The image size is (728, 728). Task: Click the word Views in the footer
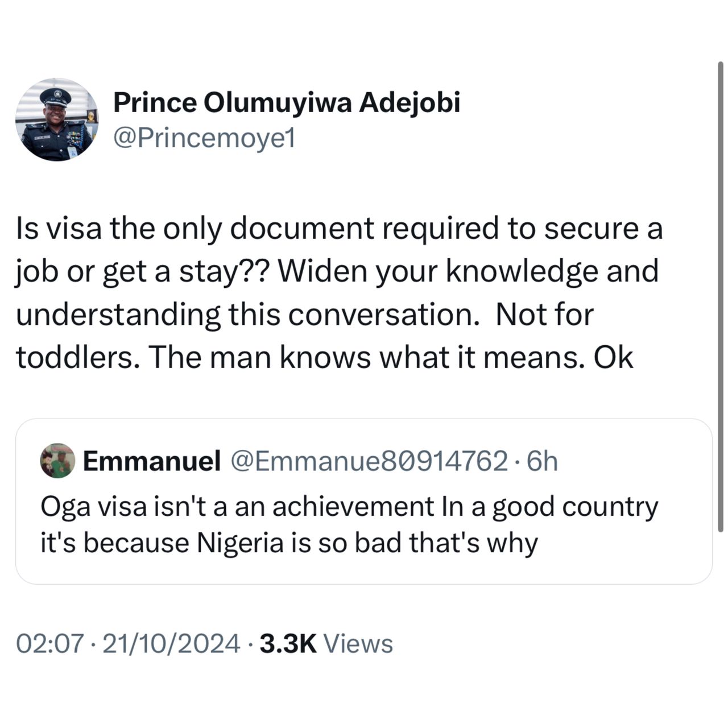358,644
